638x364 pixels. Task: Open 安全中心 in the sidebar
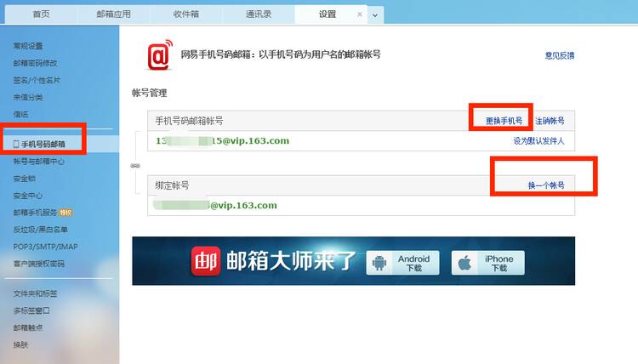pos(28,196)
